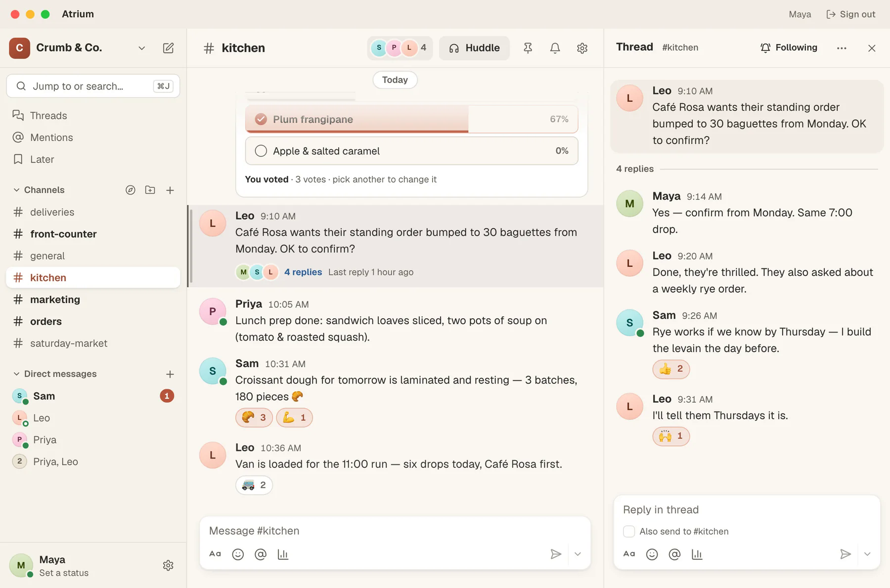Open the thread more options ellipsis
This screenshot has height=588, width=890.
842,48
